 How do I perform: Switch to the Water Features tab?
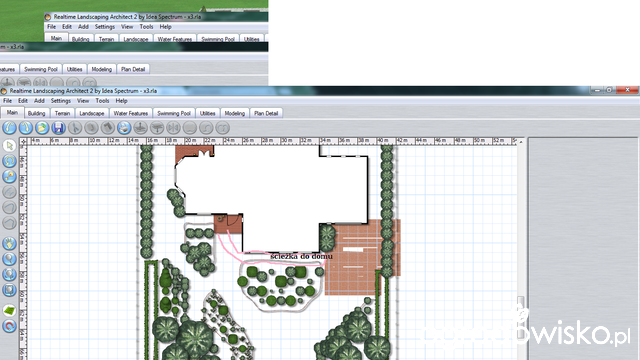(131, 113)
